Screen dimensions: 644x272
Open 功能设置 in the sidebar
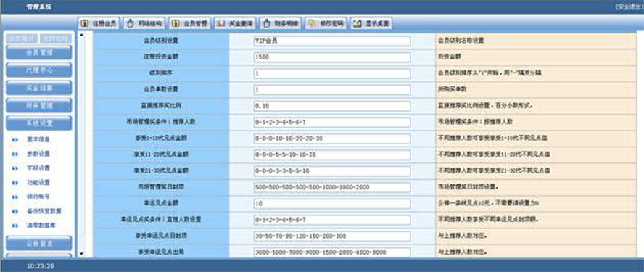[x=38, y=183]
